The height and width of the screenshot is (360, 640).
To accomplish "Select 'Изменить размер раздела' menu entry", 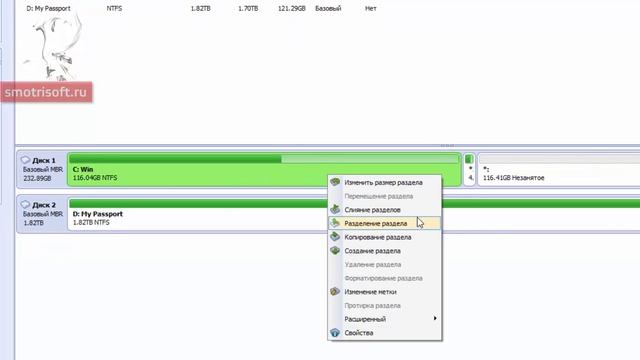I will click(384, 182).
